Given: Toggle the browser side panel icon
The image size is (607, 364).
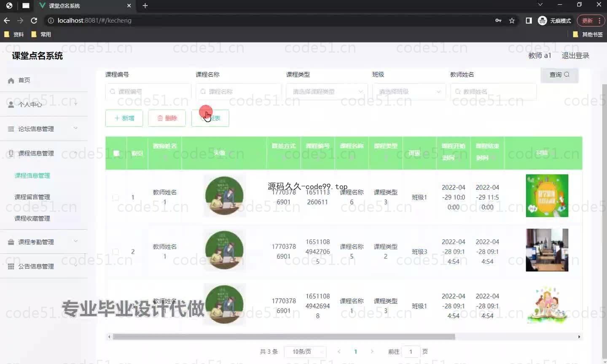Looking at the screenshot, I should tap(529, 20).
